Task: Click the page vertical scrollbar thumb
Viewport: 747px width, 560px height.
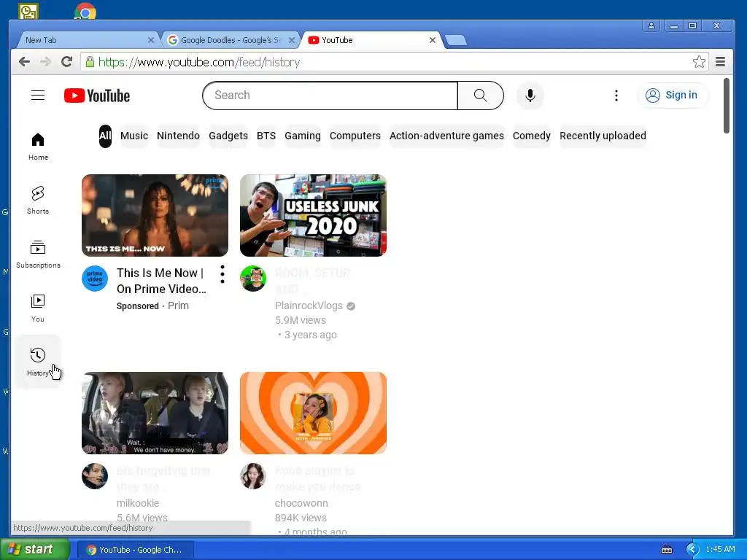Action: 726,106
